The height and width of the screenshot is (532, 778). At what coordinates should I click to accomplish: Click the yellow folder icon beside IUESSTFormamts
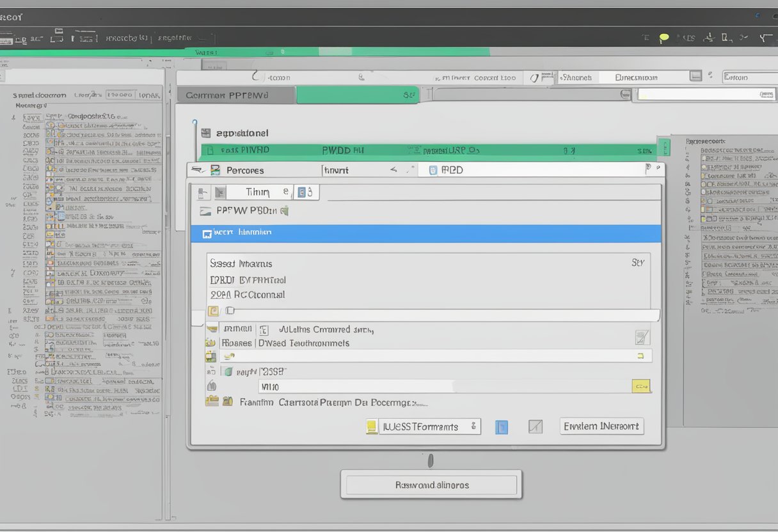[372, 426]
